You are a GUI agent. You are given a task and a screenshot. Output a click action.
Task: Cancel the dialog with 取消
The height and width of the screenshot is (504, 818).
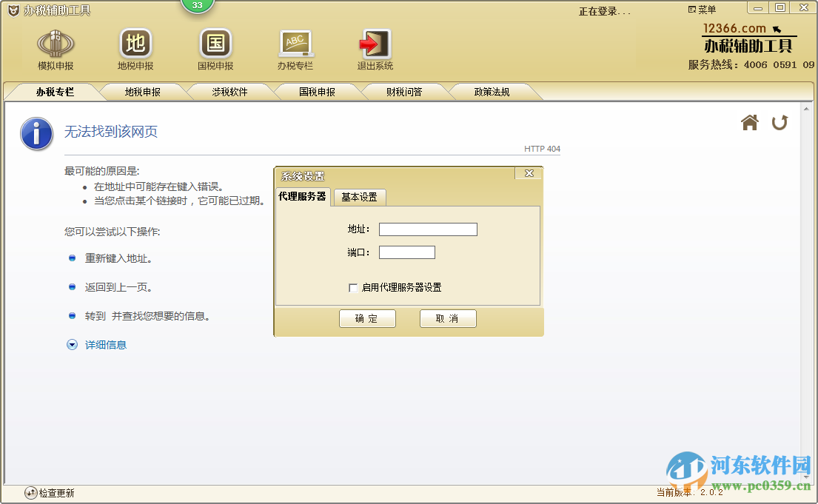(x=448, y=318)
